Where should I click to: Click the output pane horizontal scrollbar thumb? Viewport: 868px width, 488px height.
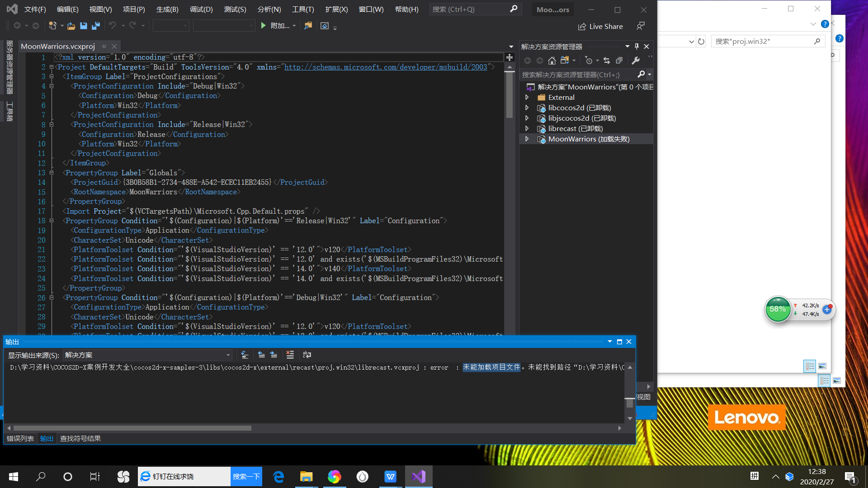pos(132,428)
